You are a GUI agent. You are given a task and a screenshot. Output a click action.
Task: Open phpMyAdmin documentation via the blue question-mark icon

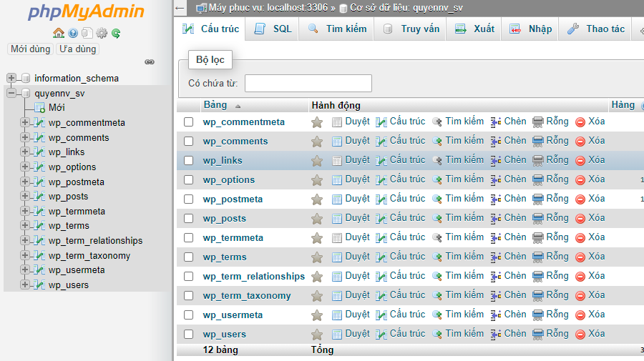pos(73,33)
